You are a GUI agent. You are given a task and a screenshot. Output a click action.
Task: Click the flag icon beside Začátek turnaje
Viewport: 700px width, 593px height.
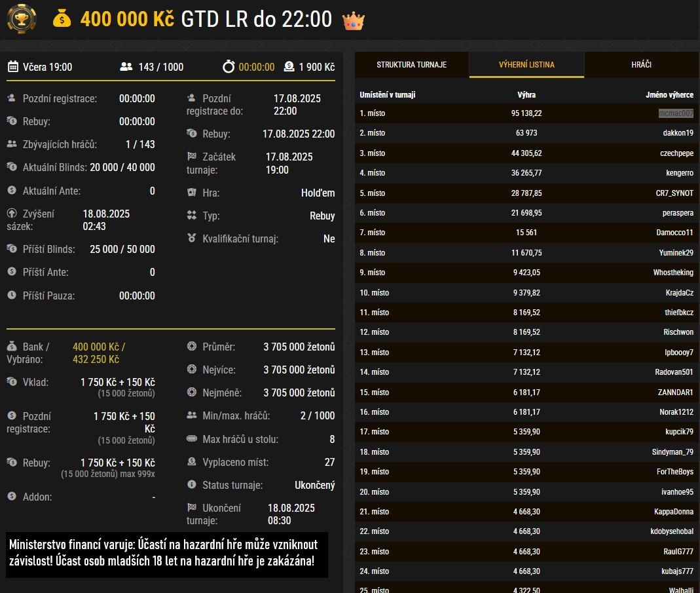coord(192,157)
